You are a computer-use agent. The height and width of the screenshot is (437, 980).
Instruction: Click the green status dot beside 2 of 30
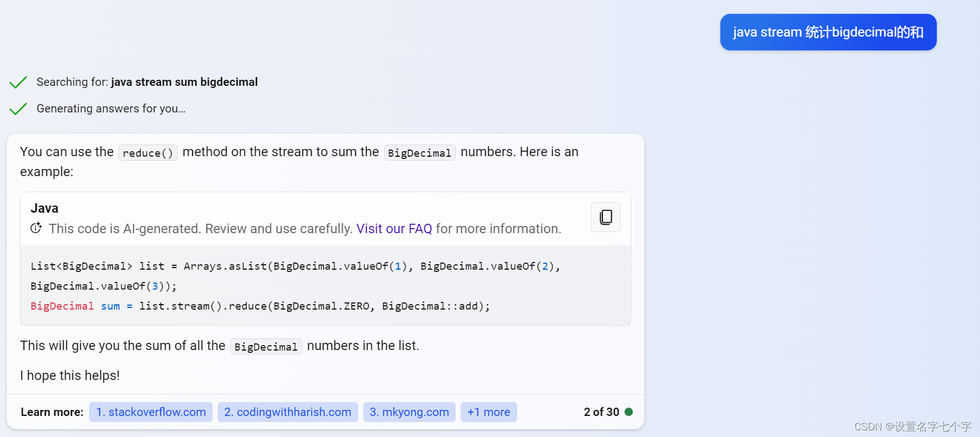click(x=628, y=412)
